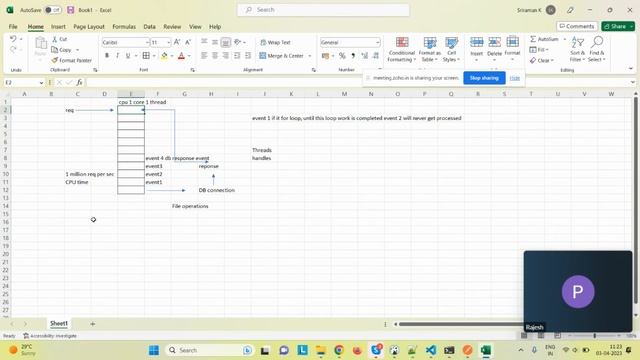Click the Hide link on sharing bar

(x=515, y=78)
